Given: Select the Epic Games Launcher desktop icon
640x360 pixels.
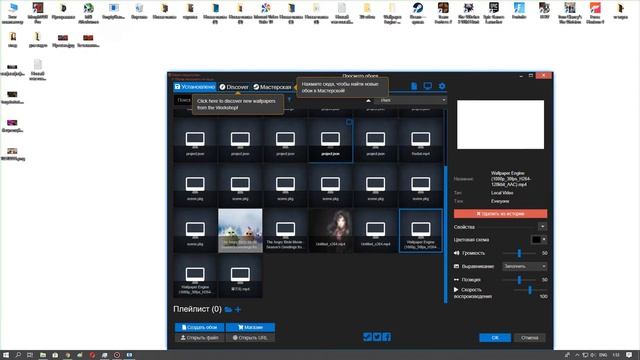Looking at the screenshot, I should [493, 12].
